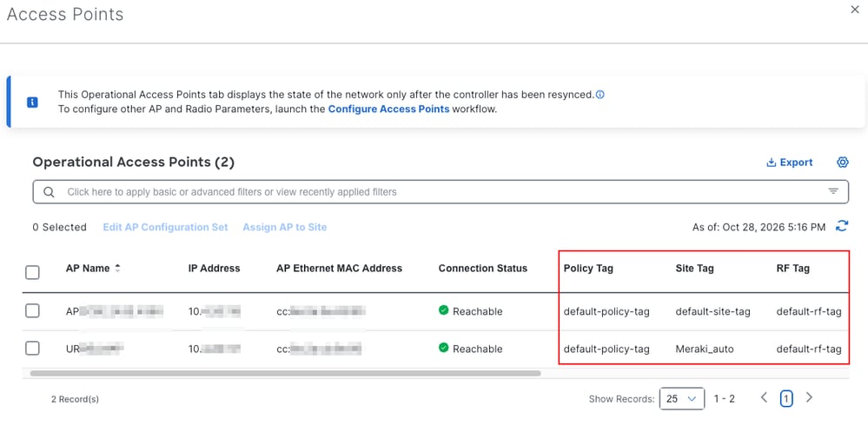Select page 1 in pagination
Image resolution: width=868 pixels, height=426 pixels.
click(786, 398)
